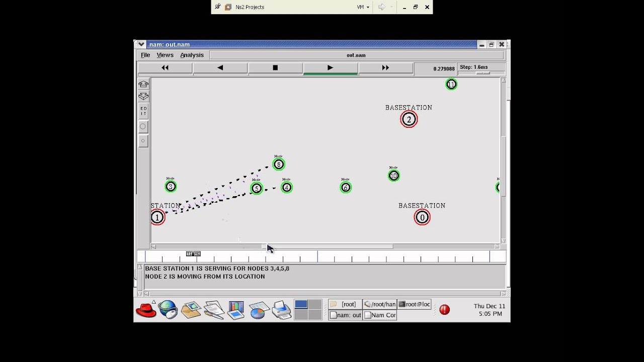Viewport: 644px width, 362px height.
Task: Click the out.nam file title bar field
Action: 356,55
